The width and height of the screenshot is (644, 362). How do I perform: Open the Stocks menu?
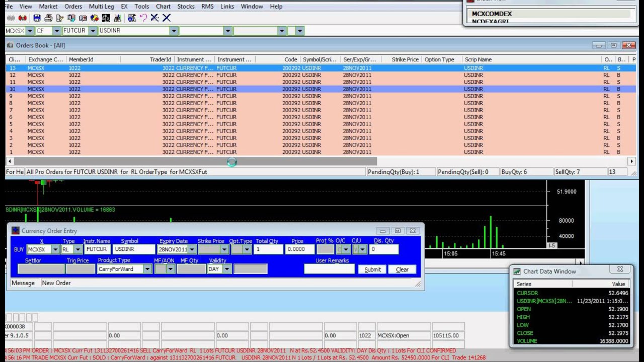coord(186,7)
